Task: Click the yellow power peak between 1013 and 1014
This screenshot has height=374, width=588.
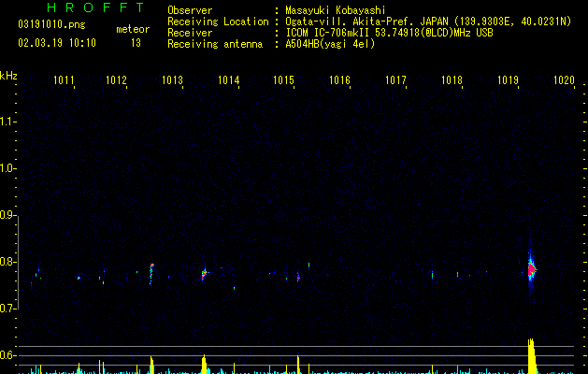Action: 204,365
